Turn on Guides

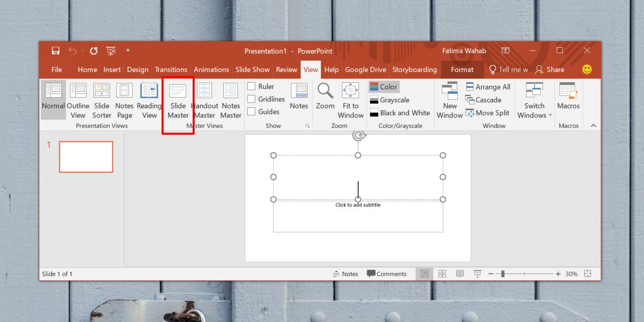point(252,112)
